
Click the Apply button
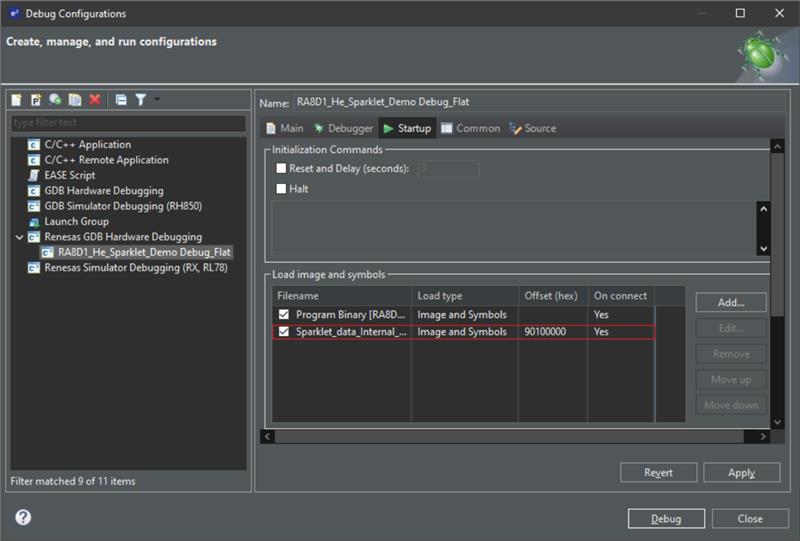click(741, 473)
